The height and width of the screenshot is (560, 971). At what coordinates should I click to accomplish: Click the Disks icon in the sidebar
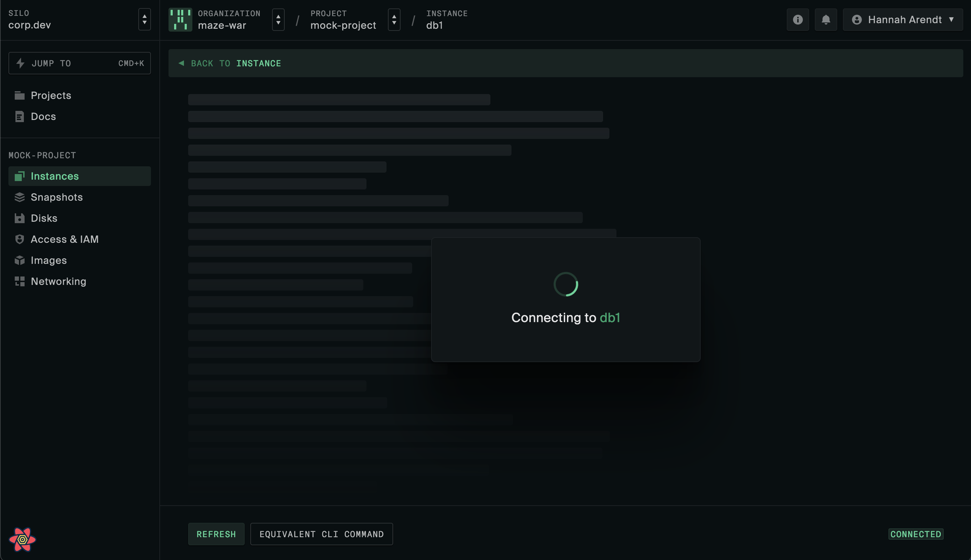click(20, 219)
